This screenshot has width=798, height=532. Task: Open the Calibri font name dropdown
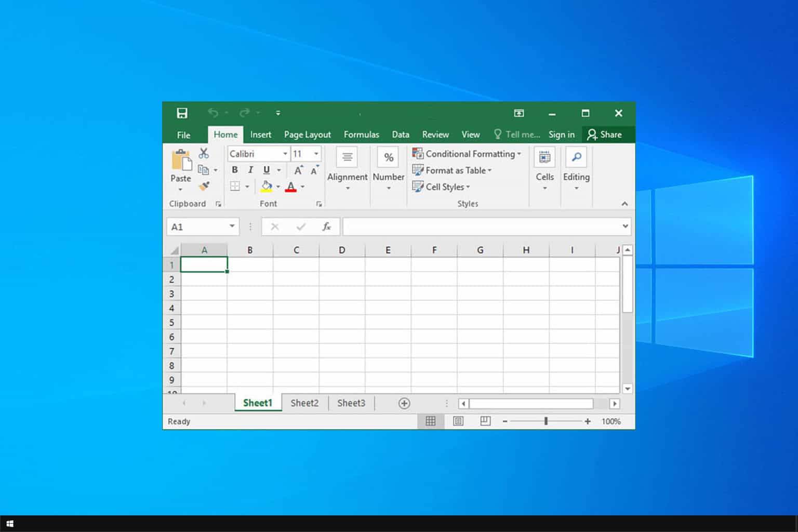pyautogui.click(x=285, y=154)
